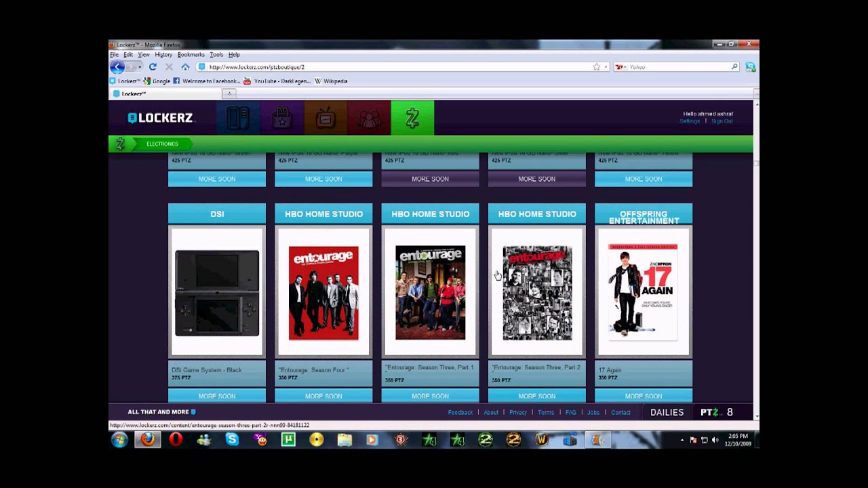Open the Help menu
Image resolution: width=868 pixels, height=488 pixels.
(234, 55)
